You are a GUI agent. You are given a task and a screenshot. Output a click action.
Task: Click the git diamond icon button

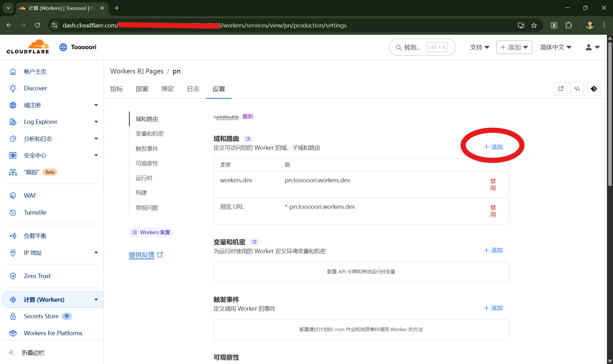[594, 89]
